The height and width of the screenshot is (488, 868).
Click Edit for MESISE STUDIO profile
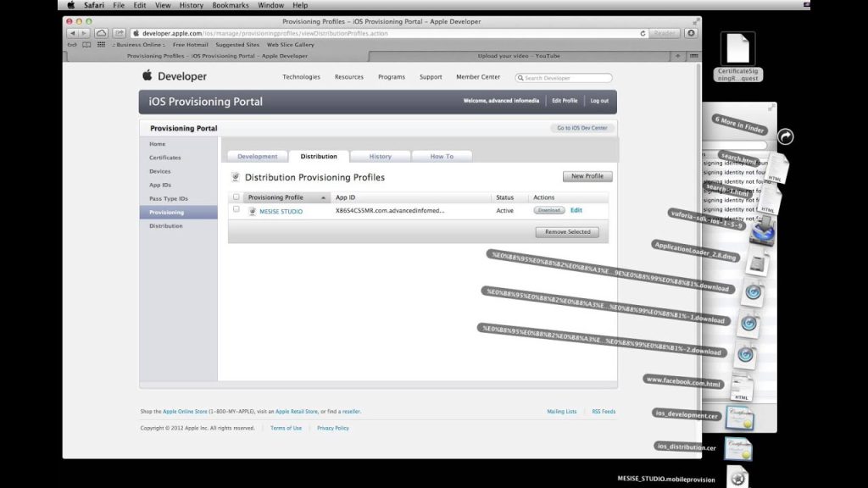pos(576,210)
